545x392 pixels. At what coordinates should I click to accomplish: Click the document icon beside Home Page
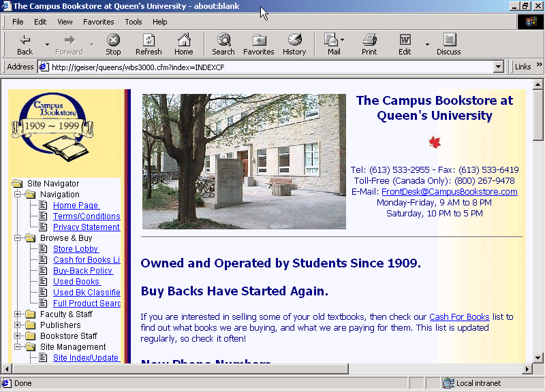coord(43,206)
